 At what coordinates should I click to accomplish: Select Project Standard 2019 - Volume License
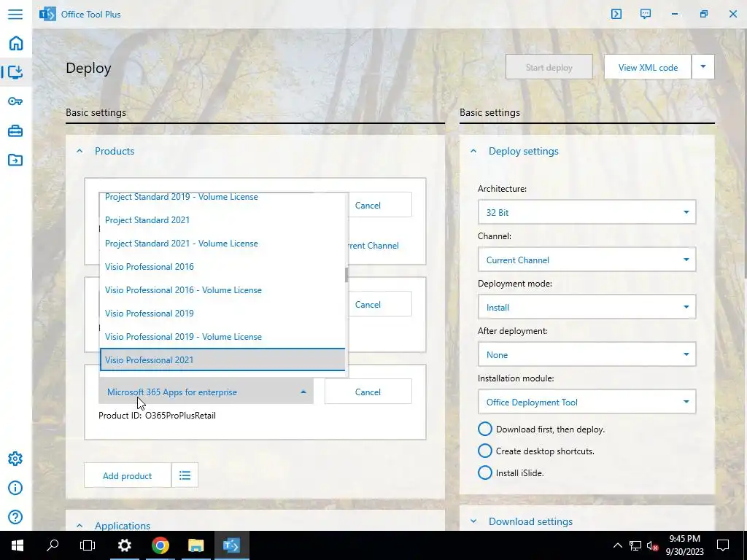tap(222, 198)
